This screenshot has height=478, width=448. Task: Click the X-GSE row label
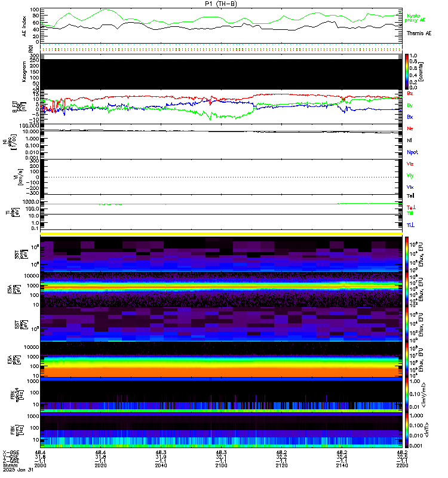pos(11,452)
